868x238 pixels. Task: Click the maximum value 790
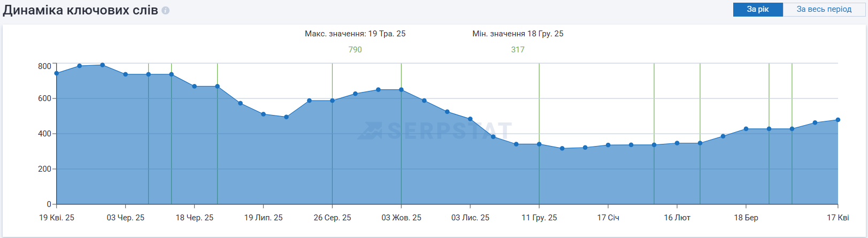coord(355,50)
